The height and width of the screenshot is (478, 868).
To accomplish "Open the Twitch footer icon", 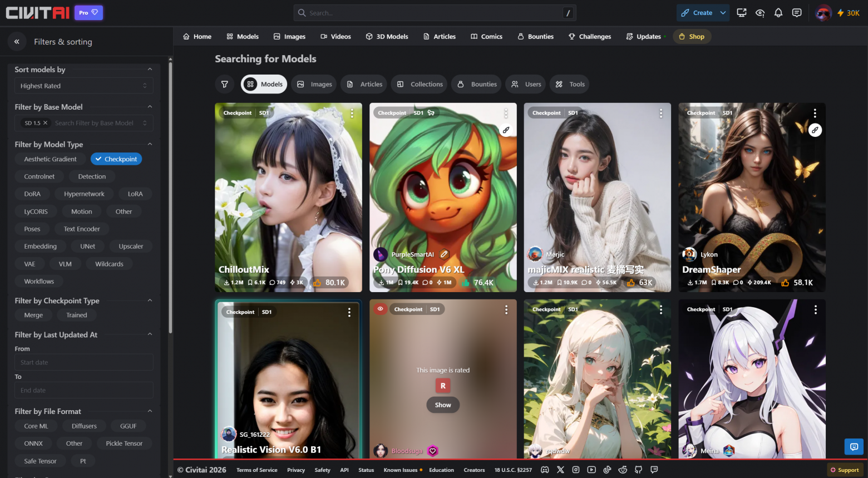I will [x=654, y=470].
